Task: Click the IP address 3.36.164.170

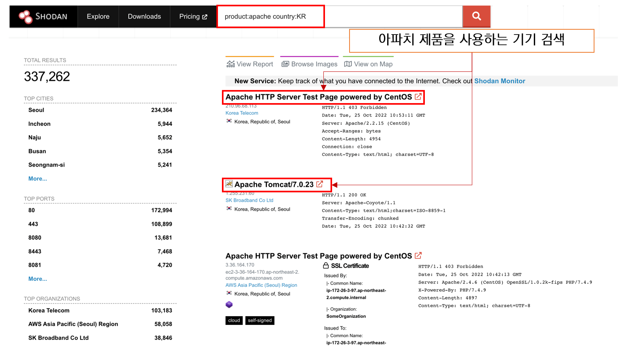Action: click(240, 265)
